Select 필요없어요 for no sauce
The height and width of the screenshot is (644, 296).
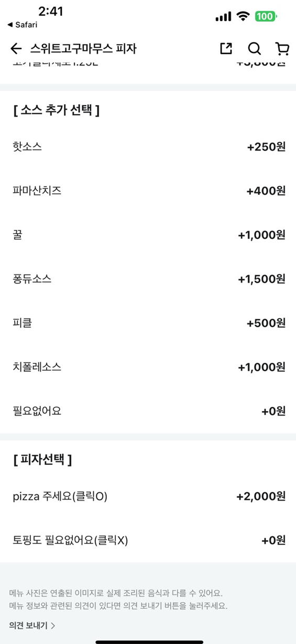(148, 411)
